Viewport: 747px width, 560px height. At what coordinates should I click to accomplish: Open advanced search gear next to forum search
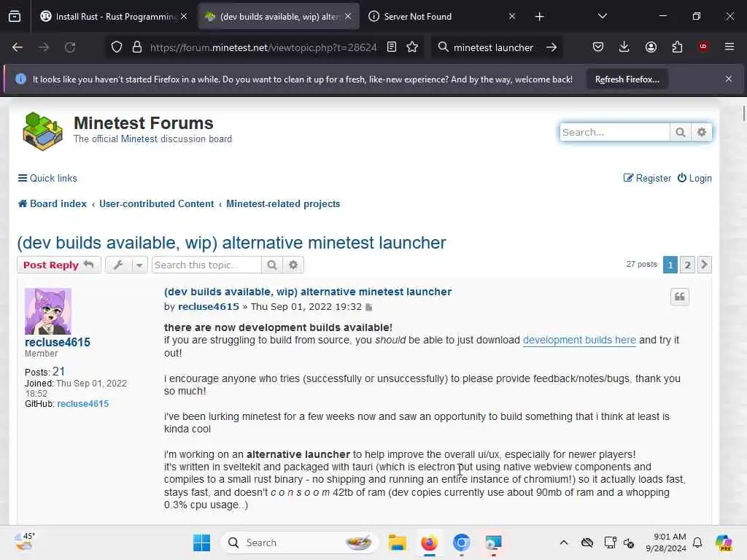pyautogui.click(x=701, y=133)
